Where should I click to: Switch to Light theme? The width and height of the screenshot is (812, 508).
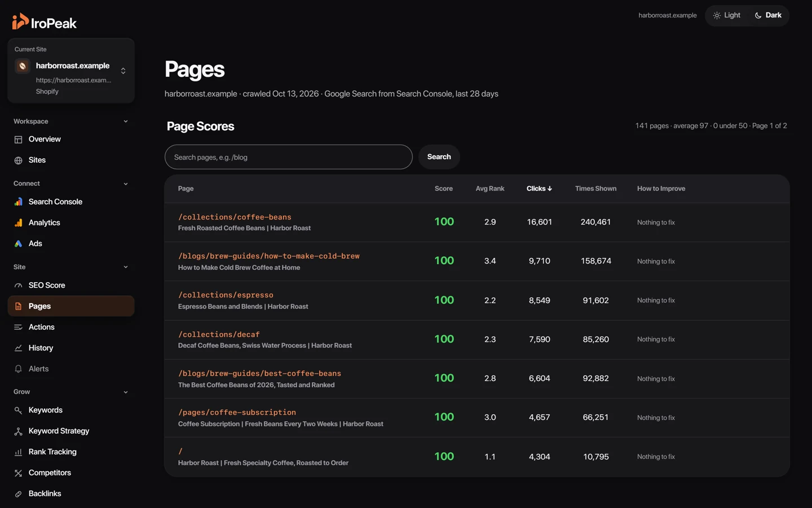[727, 15]
